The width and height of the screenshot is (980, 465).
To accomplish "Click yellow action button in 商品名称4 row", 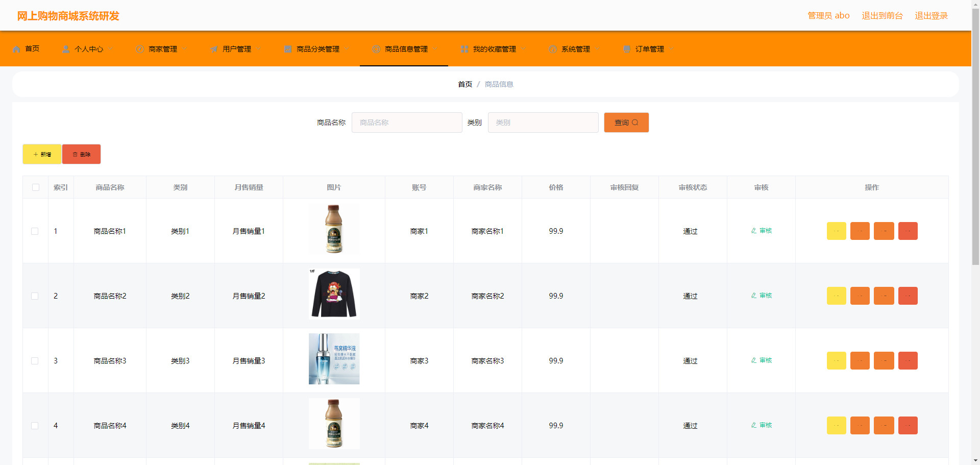I will coord(837,425).
